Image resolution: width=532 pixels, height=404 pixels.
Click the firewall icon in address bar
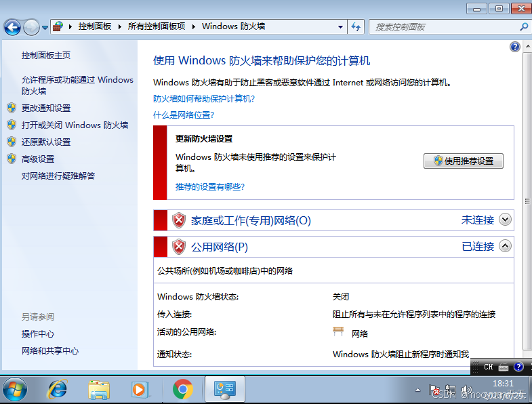click(58, 26)
